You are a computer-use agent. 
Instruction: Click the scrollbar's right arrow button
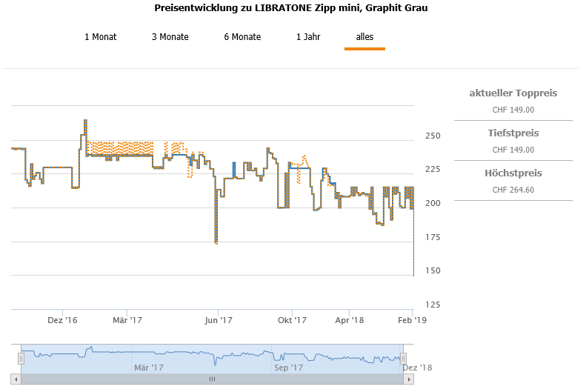click(408, 379)
